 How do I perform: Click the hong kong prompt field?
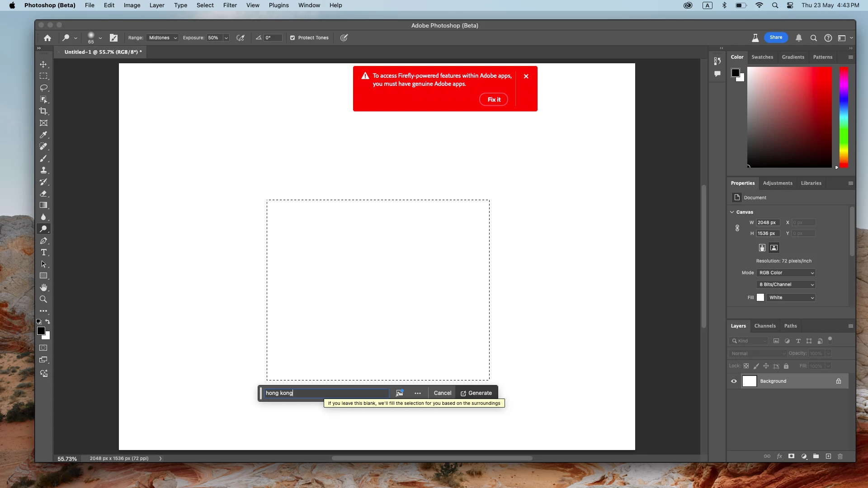click(x=326, y=393)
